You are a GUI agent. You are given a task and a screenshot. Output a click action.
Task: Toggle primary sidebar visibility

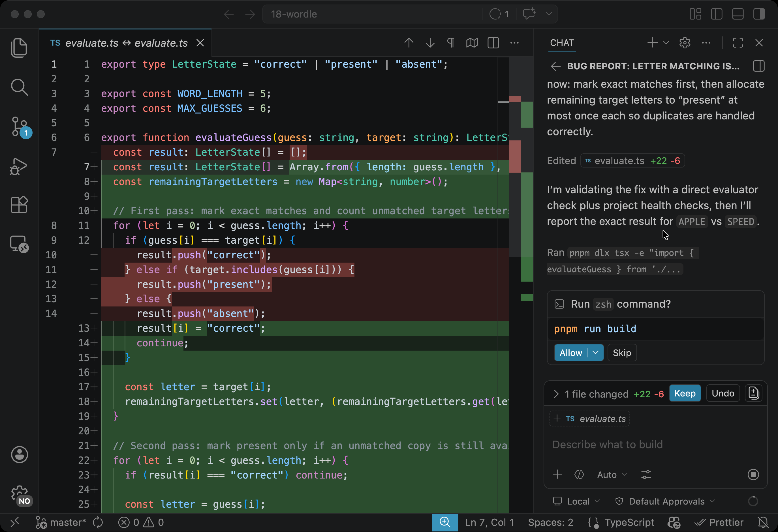tap(717, 14)
